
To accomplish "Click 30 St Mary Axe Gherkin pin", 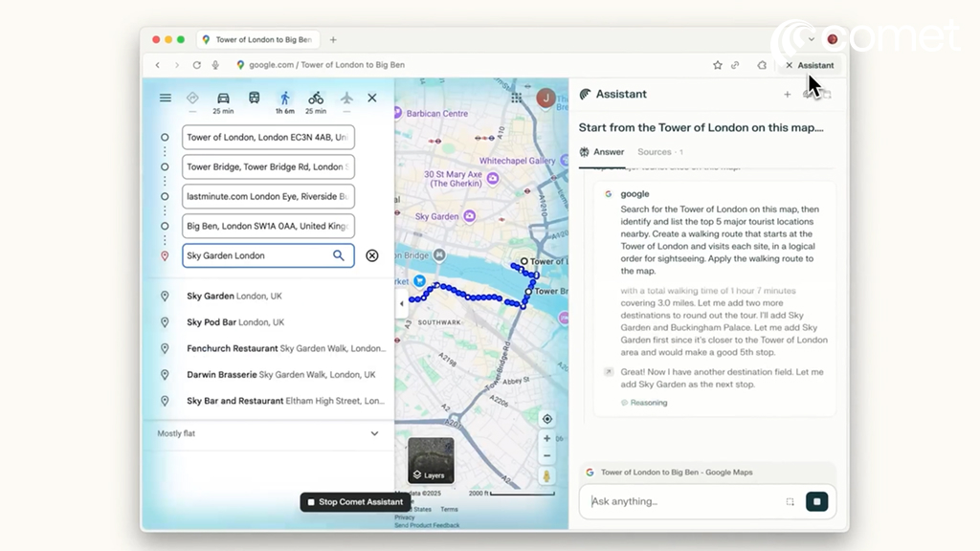I will point(493,179).
